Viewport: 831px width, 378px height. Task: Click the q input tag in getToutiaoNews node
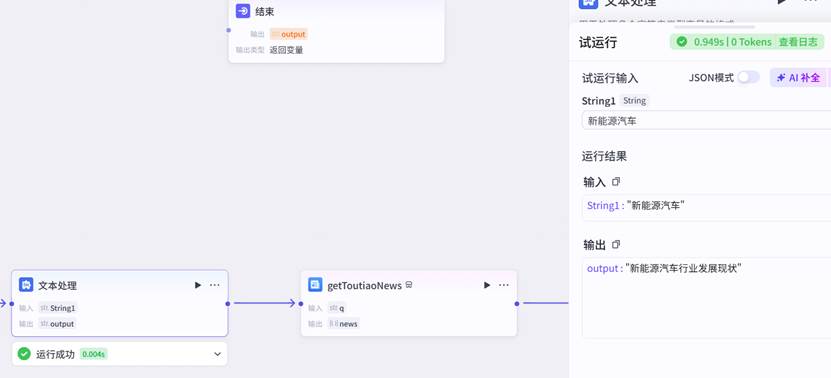pos(337,308)
